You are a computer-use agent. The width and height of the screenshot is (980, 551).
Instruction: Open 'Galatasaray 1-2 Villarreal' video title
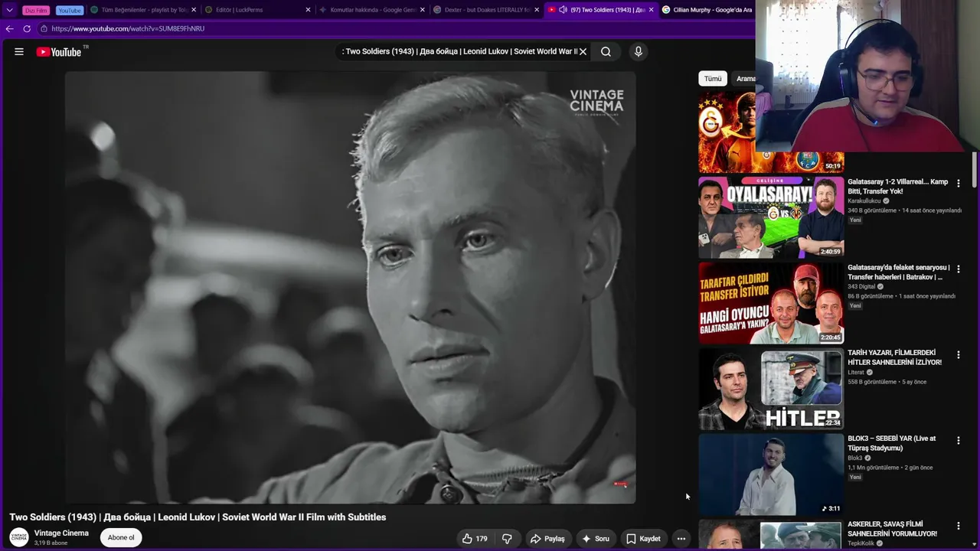898,187
